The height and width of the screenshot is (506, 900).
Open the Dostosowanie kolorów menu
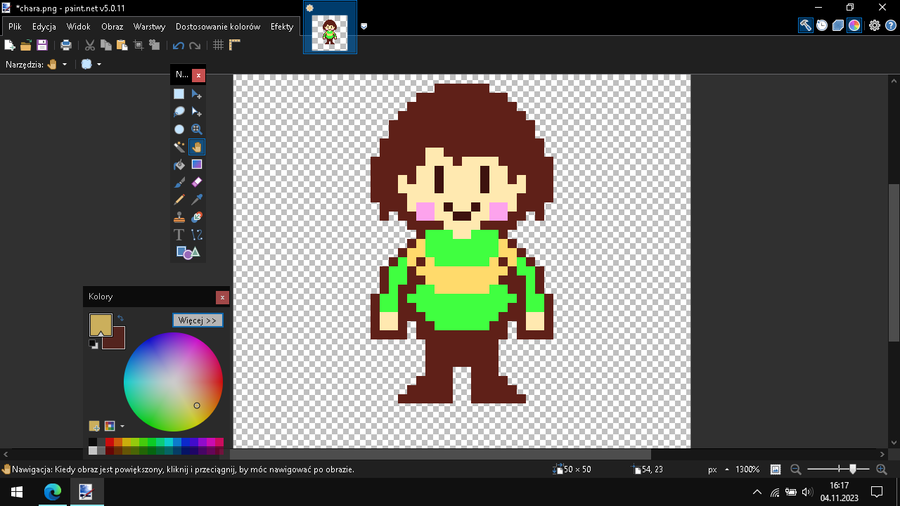218,26
